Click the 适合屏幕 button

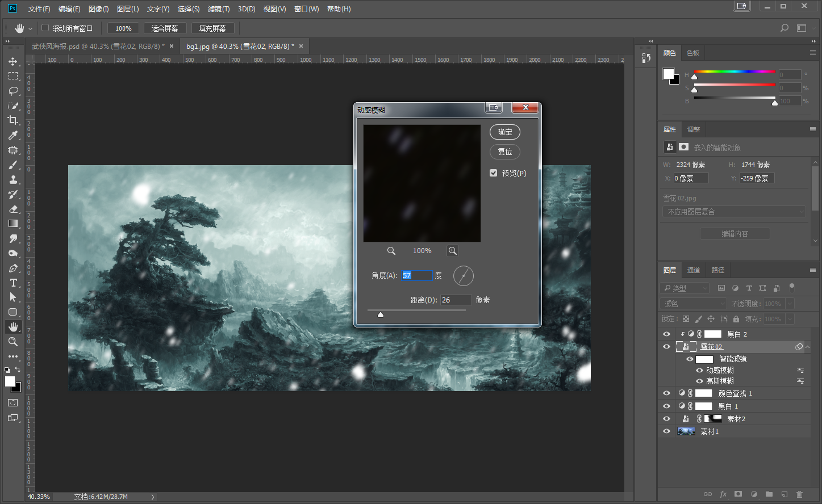(x=165, y=28)
